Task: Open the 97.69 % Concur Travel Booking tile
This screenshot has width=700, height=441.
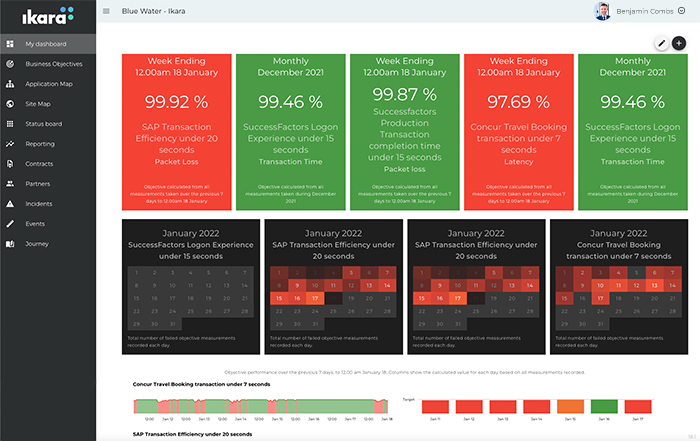Action: (x=519, y=130)
